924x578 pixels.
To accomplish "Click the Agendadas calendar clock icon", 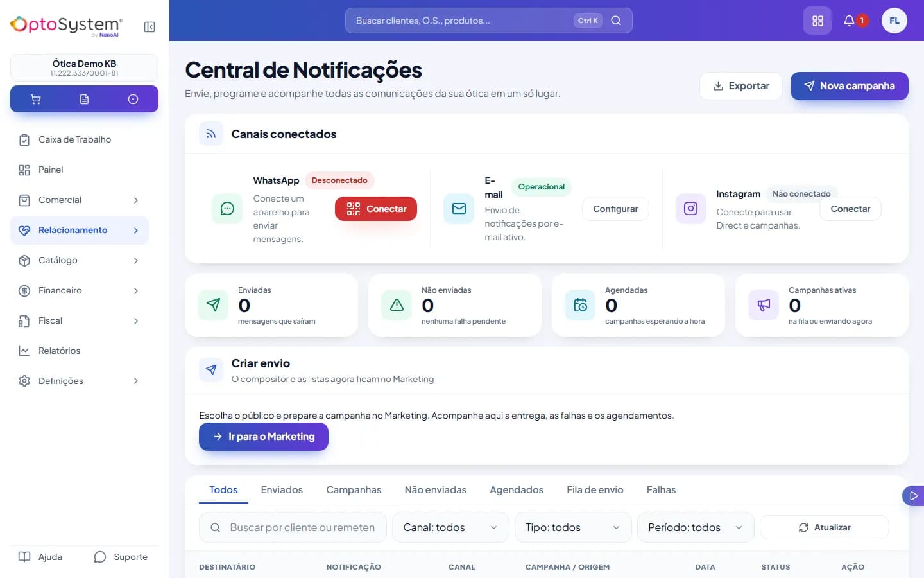I will point(580,305).
